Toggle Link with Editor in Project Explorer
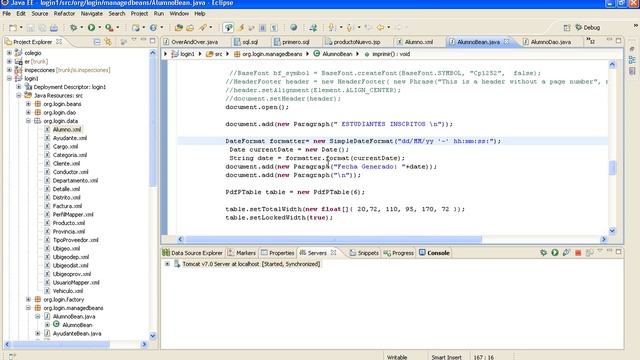The image size is (640, 360). pos(108,42)
